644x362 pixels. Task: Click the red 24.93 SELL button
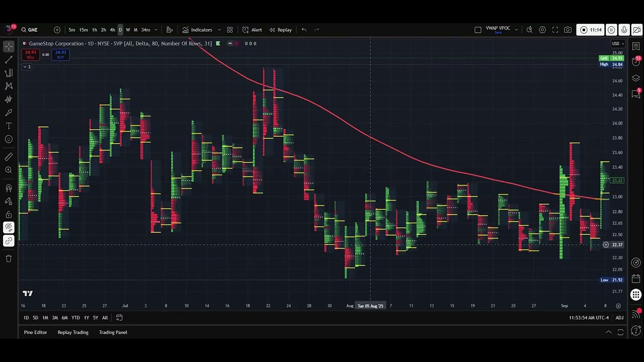(31, 54)
